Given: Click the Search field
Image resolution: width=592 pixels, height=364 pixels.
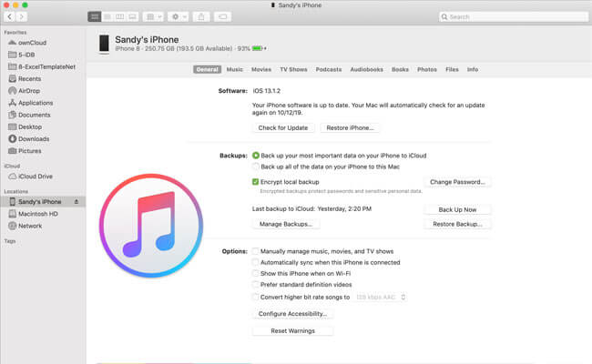Looking at the screenshot, I should tap(514, 16).
